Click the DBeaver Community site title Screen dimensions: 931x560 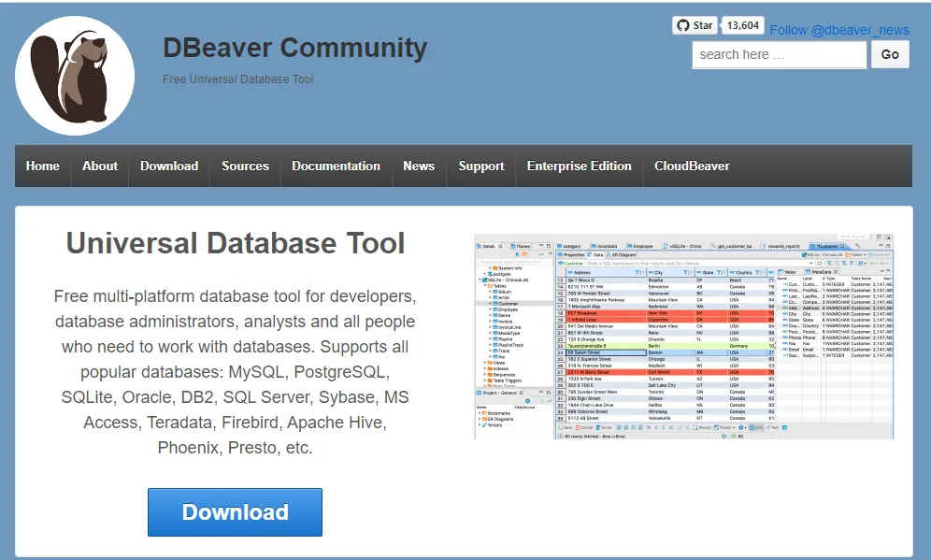point(295,48)
